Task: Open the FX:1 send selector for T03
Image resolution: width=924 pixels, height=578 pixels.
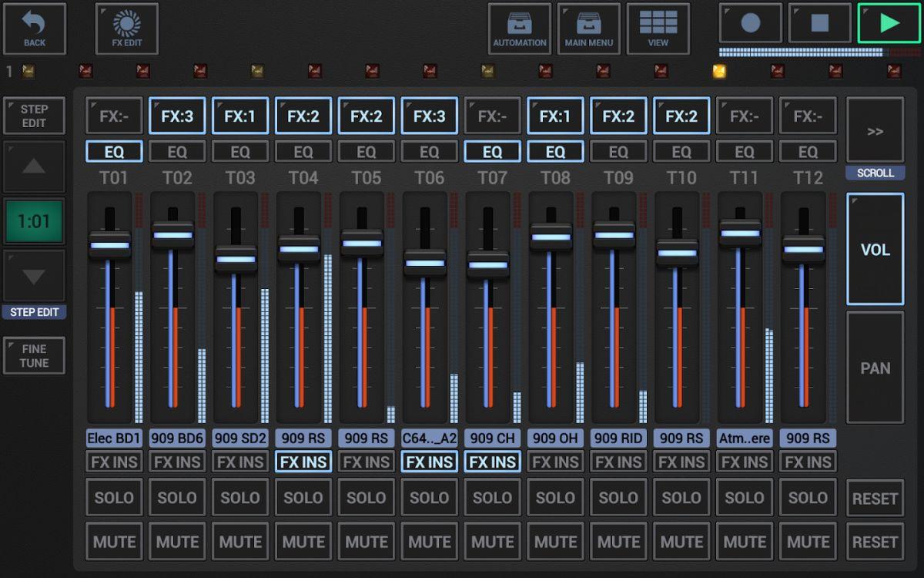Action: [x=240, y=116]
